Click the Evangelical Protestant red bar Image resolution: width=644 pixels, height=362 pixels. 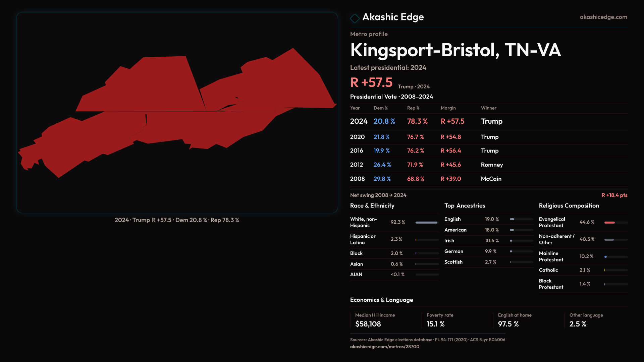tap(609, 223)
